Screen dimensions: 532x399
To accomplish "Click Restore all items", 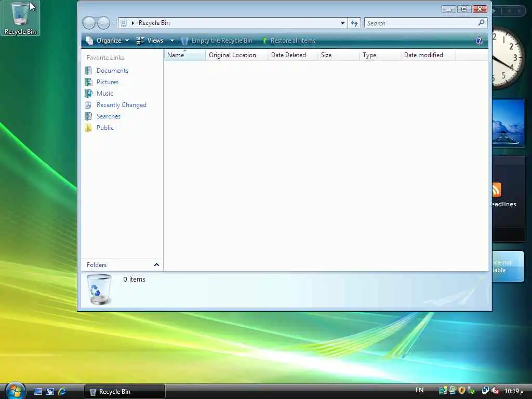I will (288, 41).
